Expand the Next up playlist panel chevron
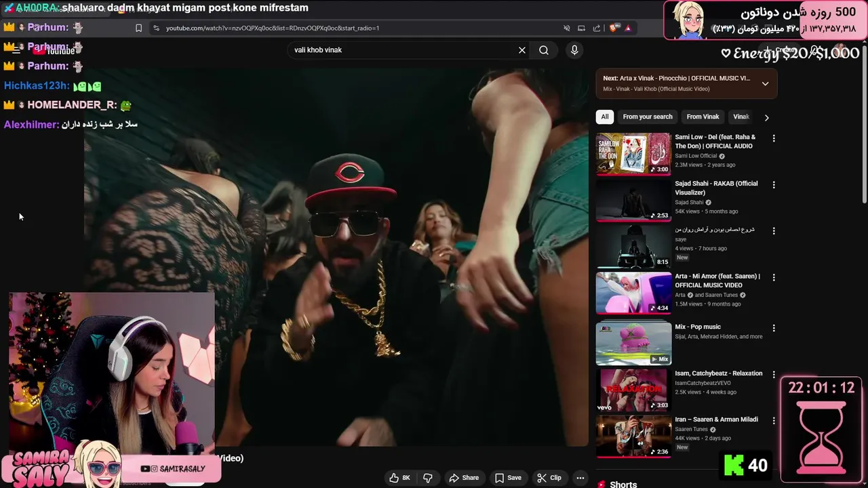 pyautogui.click(x=765, y=83)
